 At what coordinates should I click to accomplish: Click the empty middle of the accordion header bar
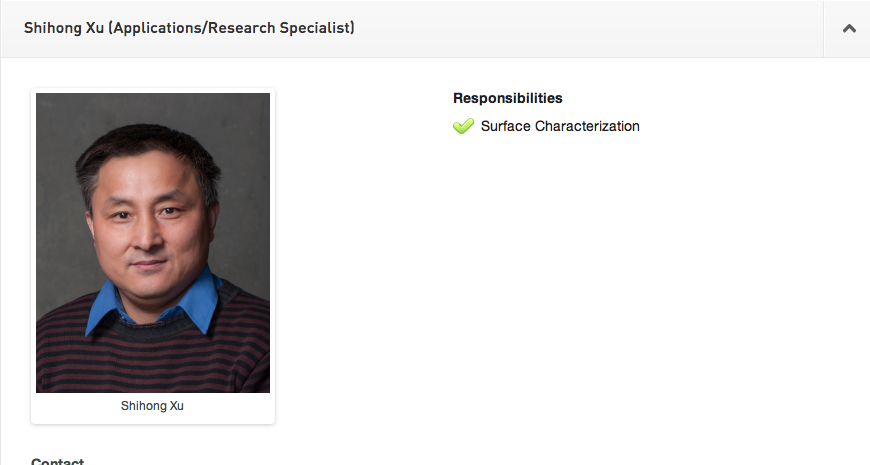tap(590, 29)
